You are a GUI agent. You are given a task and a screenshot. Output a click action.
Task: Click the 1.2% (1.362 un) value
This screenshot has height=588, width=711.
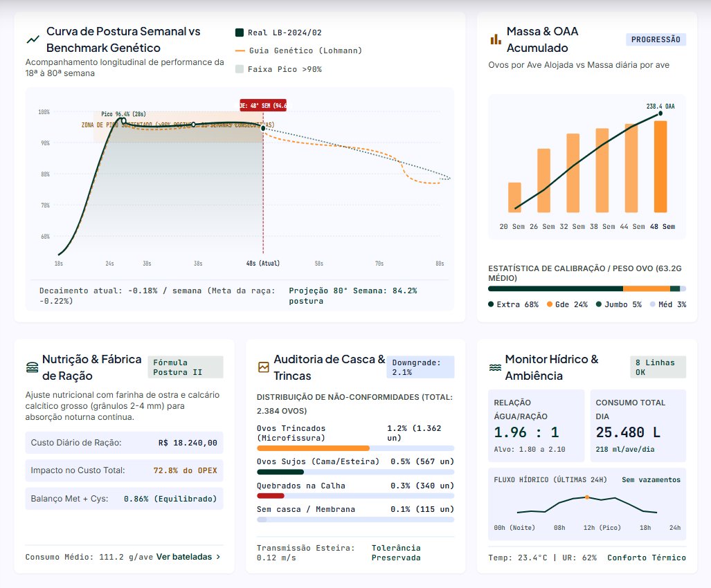click(x=414, y=433)
